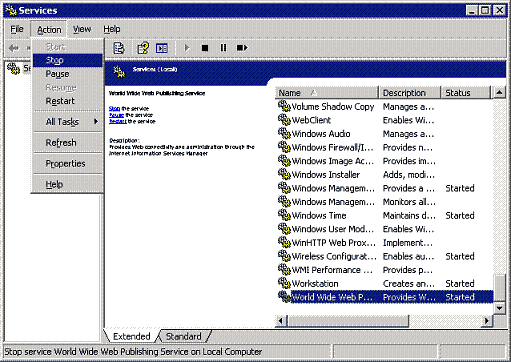Sort list by the Status column header
Viewport: 511px width, 362px height.
(x=466, y=93)
